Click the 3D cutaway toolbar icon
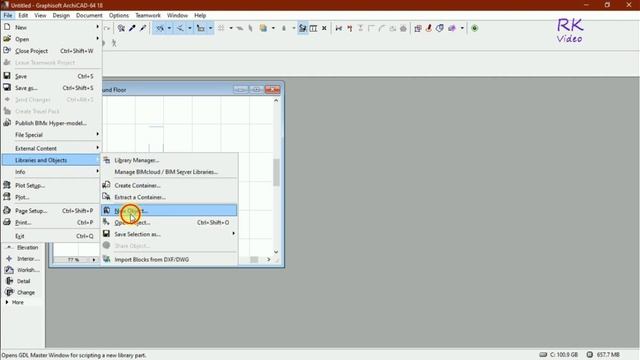 (x=440, y=28)
